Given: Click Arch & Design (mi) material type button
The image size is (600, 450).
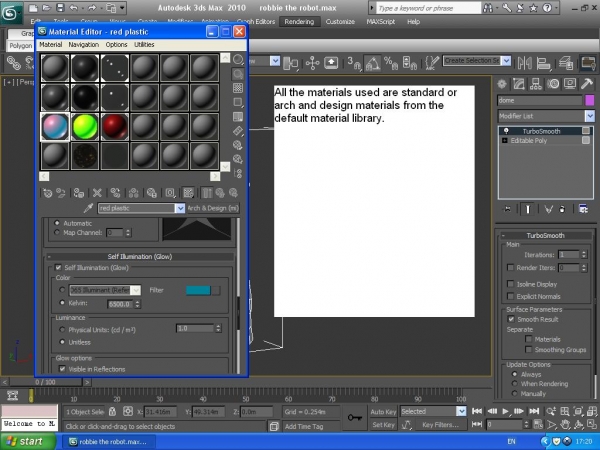Looking at the screenshot, I should 213,208.
